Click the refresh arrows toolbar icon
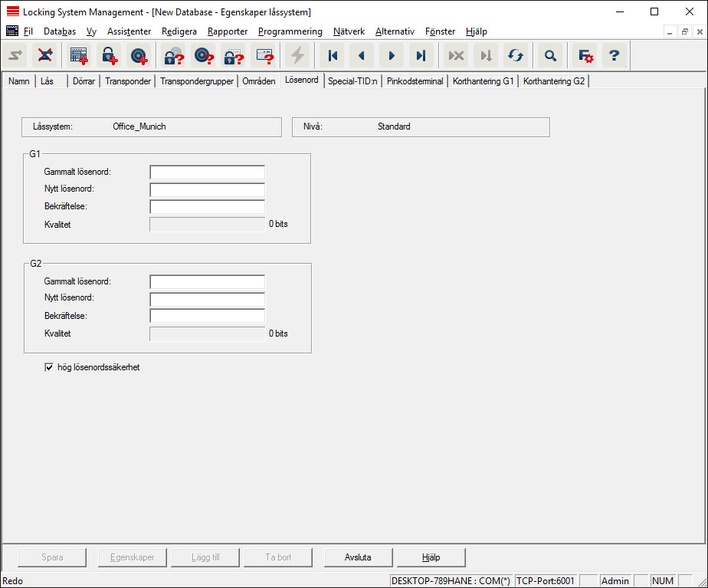Screen dimensions: 708x588 point(514,55)
